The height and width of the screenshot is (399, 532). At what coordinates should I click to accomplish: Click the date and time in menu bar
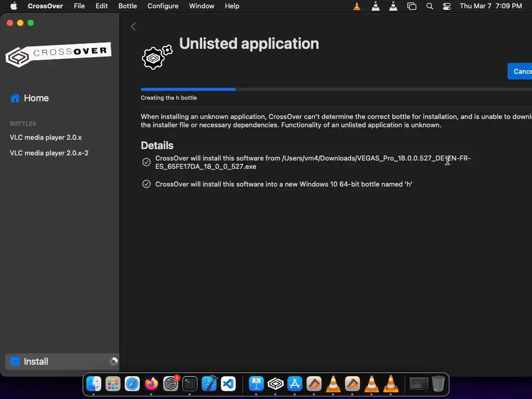490,6
